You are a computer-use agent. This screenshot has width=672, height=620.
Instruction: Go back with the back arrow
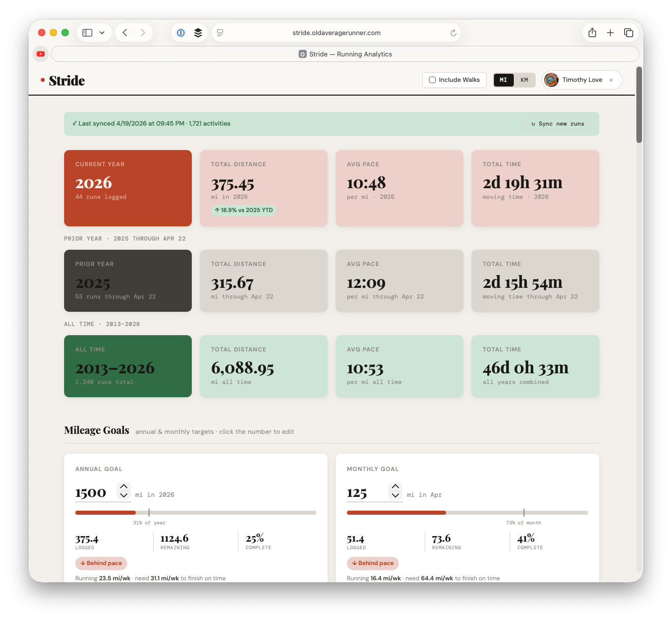click(x=125, y=33)
